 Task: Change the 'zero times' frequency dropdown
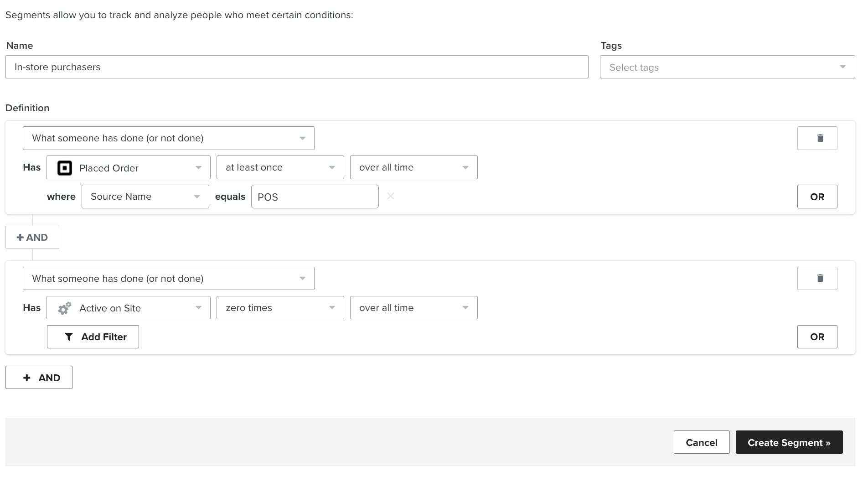coord(280,307)
